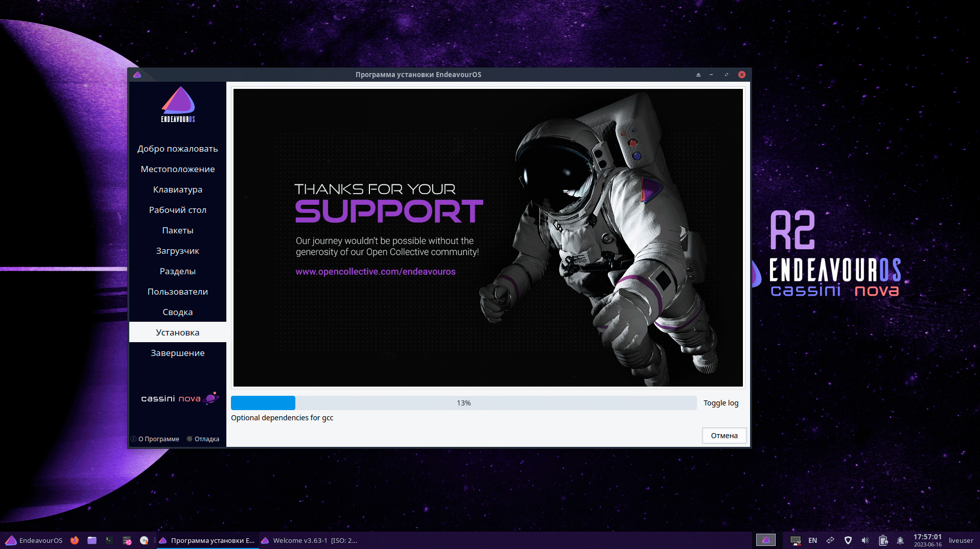The height and width of the screenshot is (549, 980).
Task: Click the cassini nova logo in the sidebar
Action: [x=180, y=398]
